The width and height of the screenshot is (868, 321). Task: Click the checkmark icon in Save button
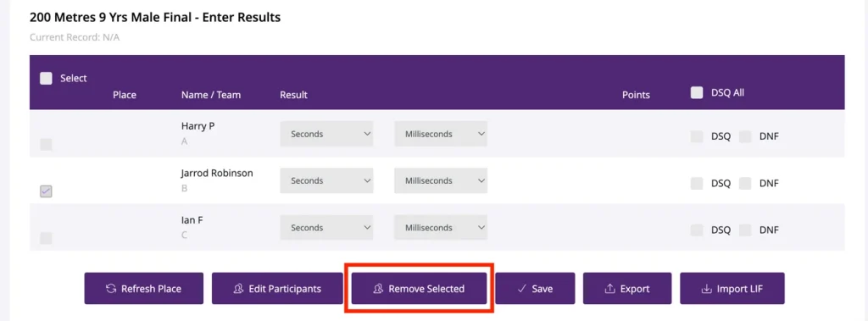[x=521, y=288]
